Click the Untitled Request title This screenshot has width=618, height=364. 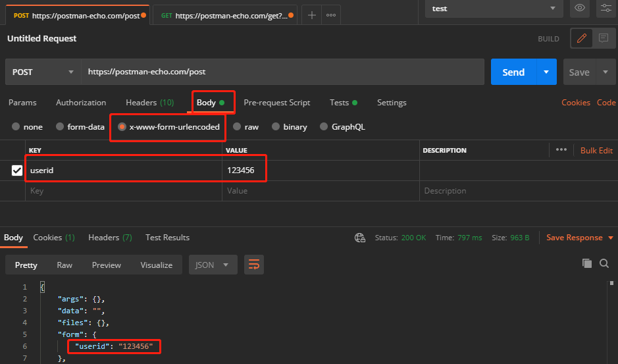(x=41, y=38)
